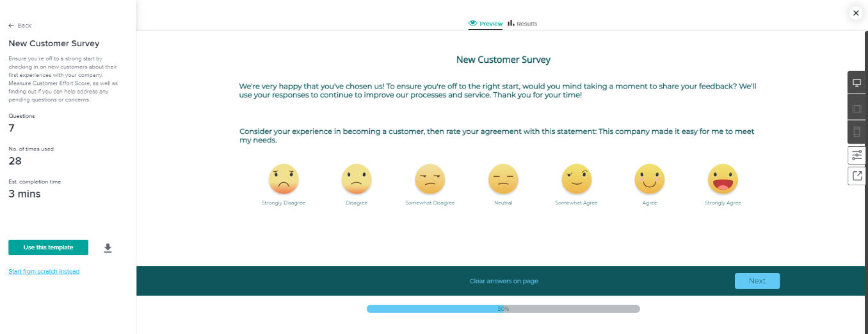This screenshot has height=334, width=868.
Task: Click Start from scratch instead link
Action: pos(44,272)
